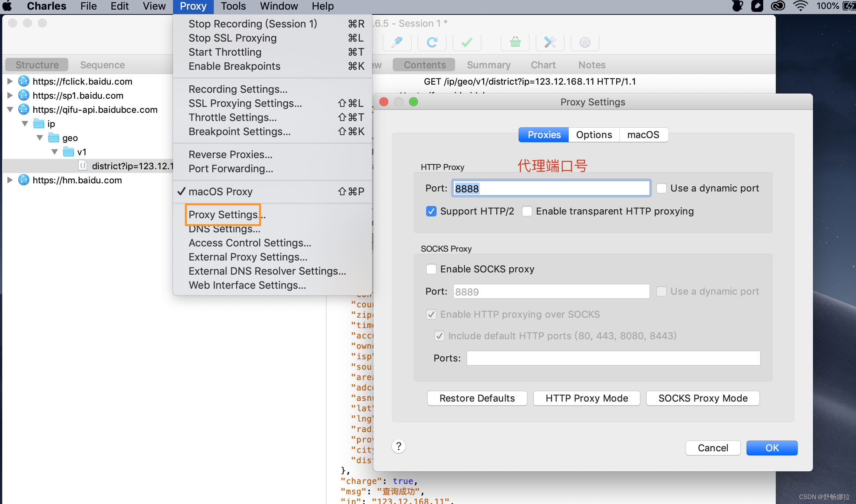This screenshot has width=856, height=504.
Task: Expand the hm.baidu.com tree node
Action: coord(10,180)
